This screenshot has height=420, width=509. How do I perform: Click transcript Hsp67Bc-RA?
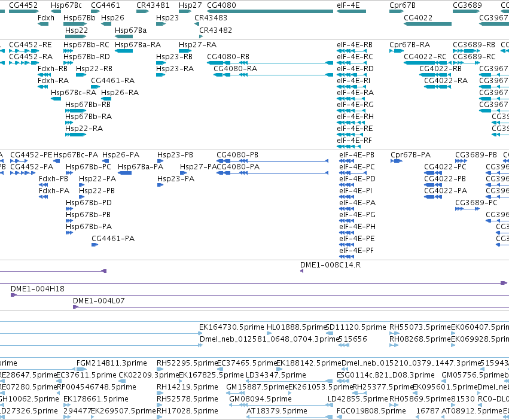click(x=74, y=93)
